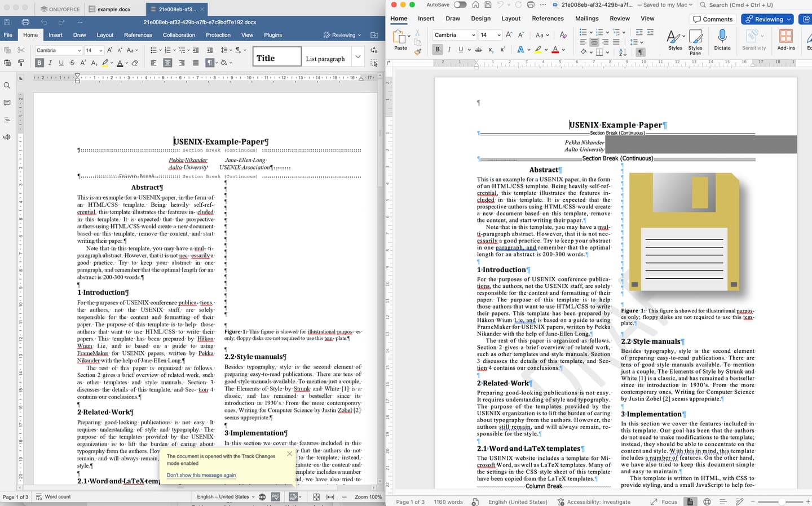Click the Word count icon in ONLYOFFICE status bar
Image resolution: width=812 pixels, height=506 pixels.
(39, 496)
